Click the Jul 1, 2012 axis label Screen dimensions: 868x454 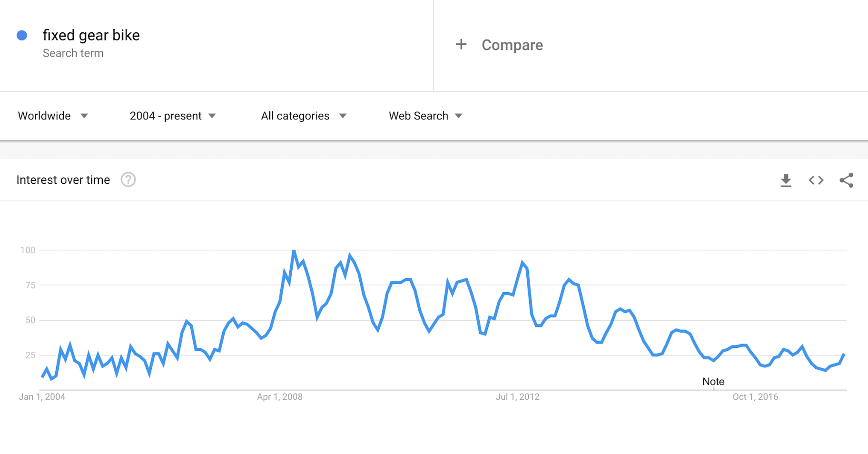coord(517,397)
